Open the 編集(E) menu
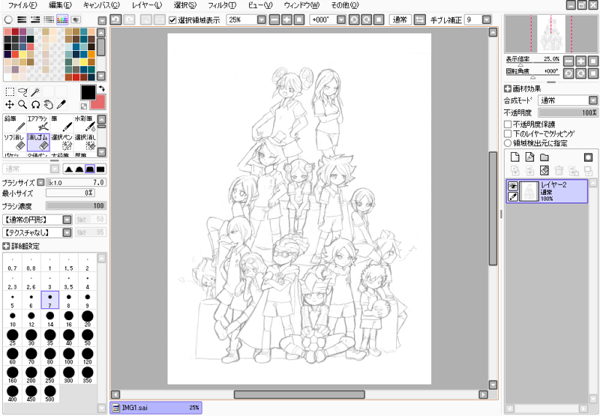The width and height of the screenshot is (600, 416). click(60, 5)
